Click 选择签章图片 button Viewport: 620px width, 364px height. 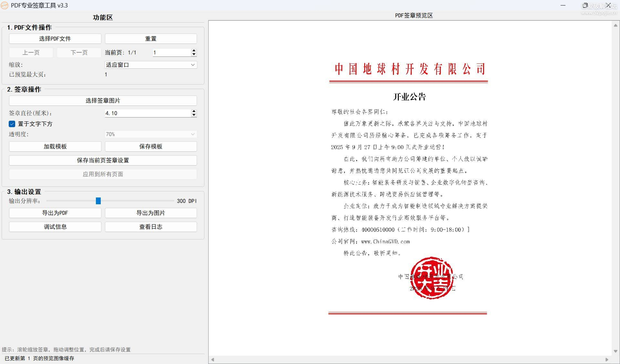[x=103, y=101]
